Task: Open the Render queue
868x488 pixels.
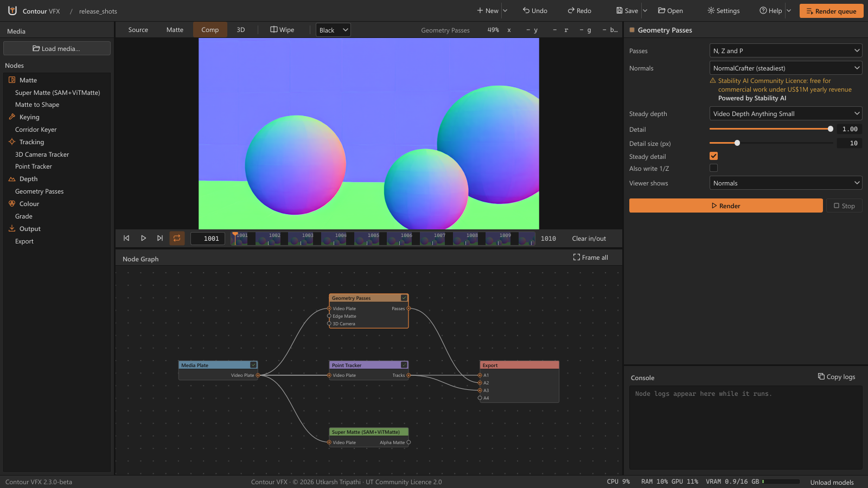Action: click(831, 11)
